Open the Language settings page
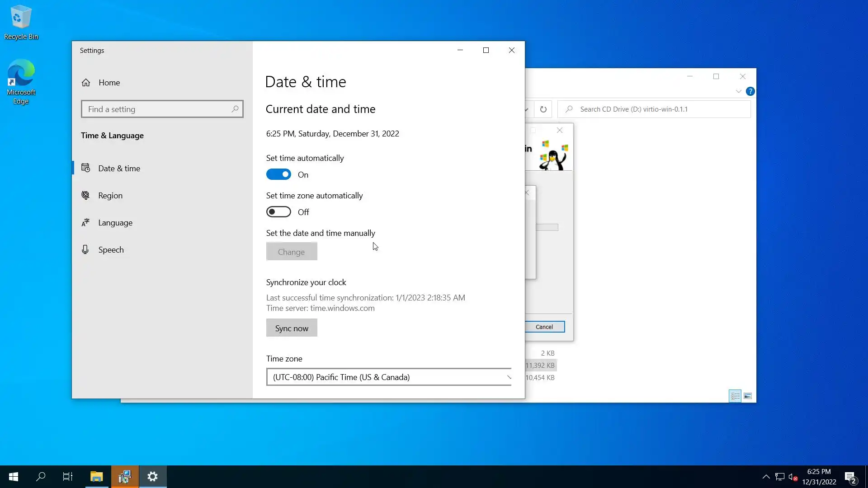Image resolution: width=868 pixels, height=488 pixels. point(115,223)
